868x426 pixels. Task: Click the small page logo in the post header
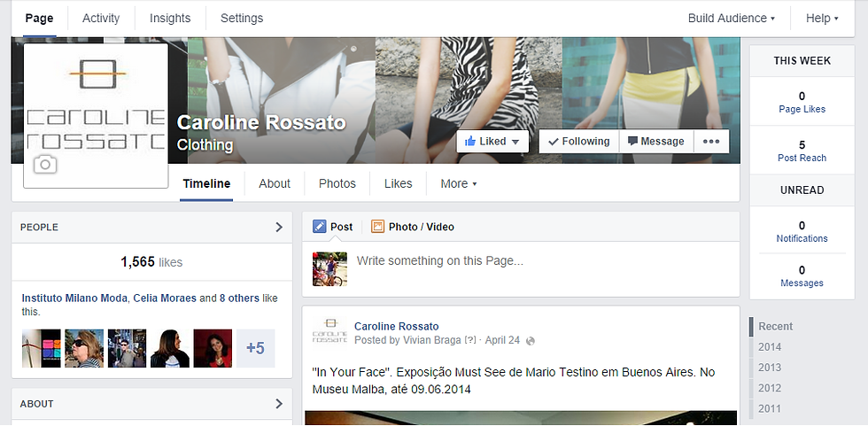coord(329,330)
